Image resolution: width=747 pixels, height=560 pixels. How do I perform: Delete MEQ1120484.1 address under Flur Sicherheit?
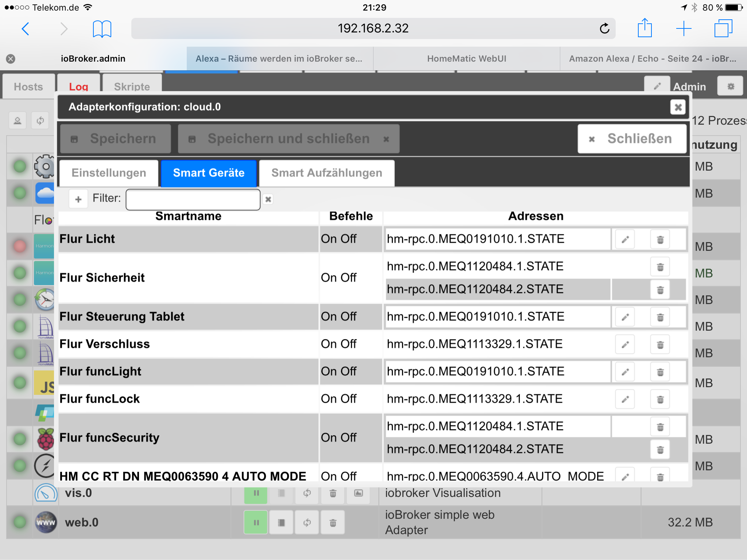pyautogui.click(x=660, y=267)
